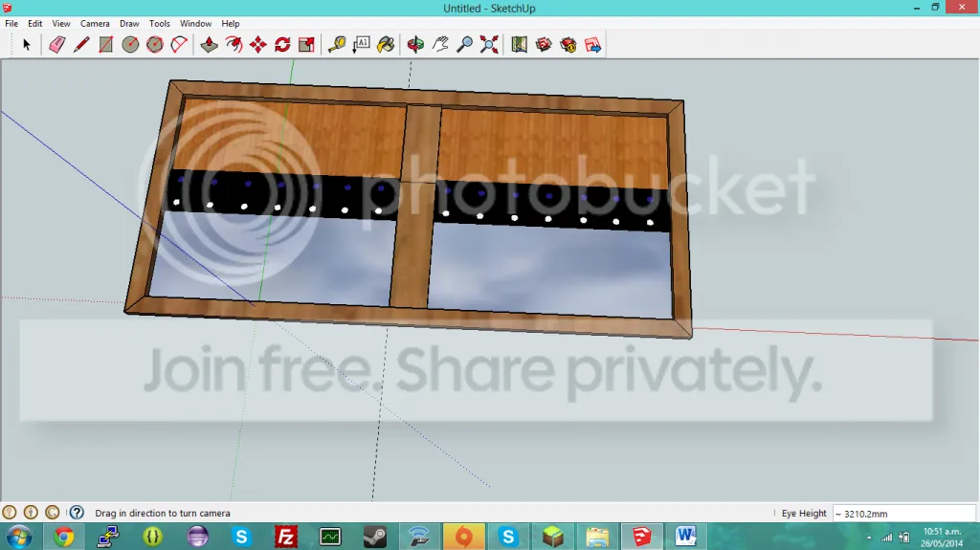This screenshot has height=550, width=980.
Task: Open the Add Location map tool
Action: (519, 44)
